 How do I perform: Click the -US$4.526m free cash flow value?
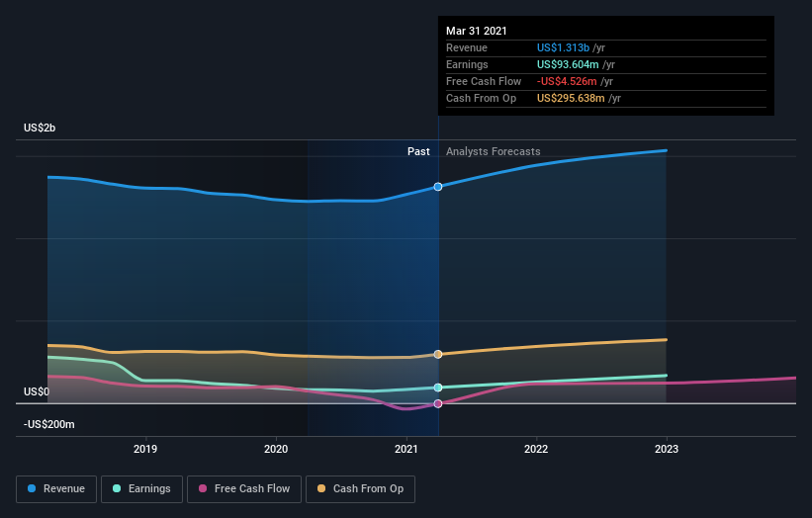pos(567,81)
